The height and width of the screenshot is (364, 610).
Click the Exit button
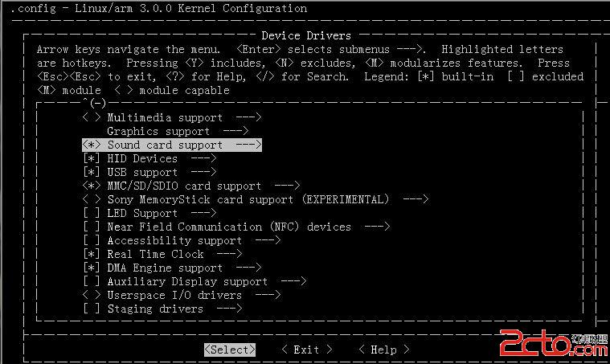tap(306, 350)
